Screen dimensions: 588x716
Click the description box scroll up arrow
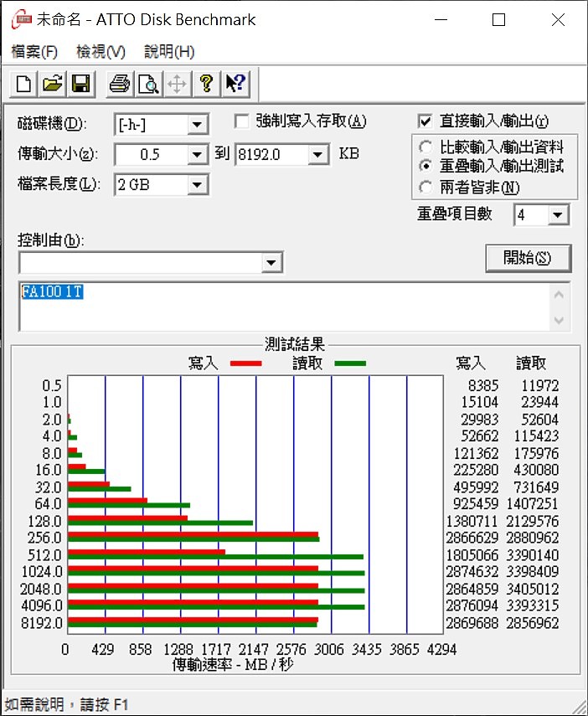click(560, 295)
